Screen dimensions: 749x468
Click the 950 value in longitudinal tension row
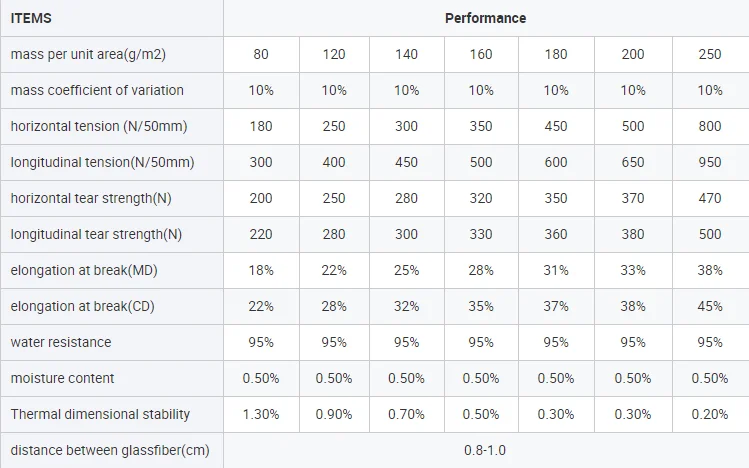tap(710, 162)
